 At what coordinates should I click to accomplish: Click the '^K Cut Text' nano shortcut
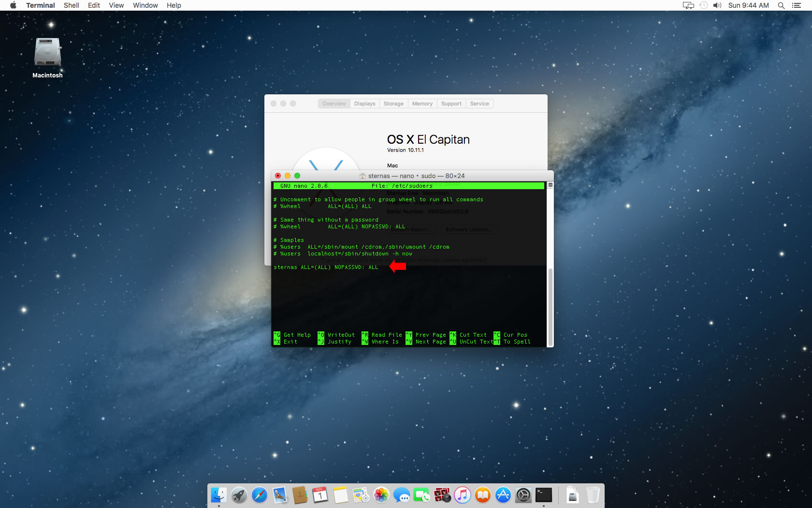[x=468, y=335]
